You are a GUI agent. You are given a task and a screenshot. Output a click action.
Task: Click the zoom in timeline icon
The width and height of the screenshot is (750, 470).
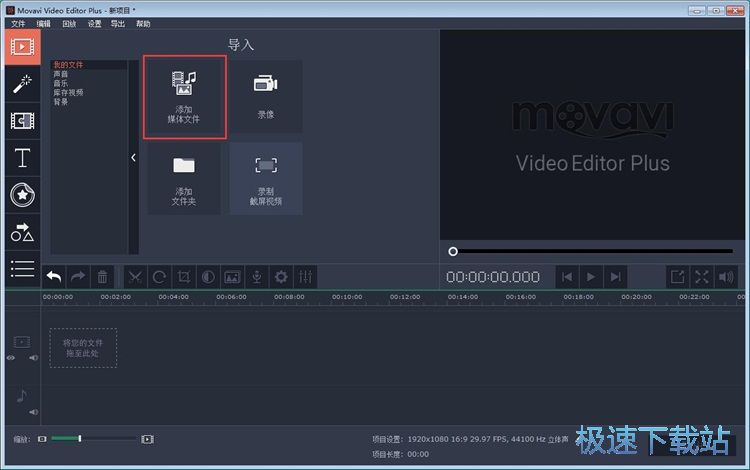(x=147, y=439)
